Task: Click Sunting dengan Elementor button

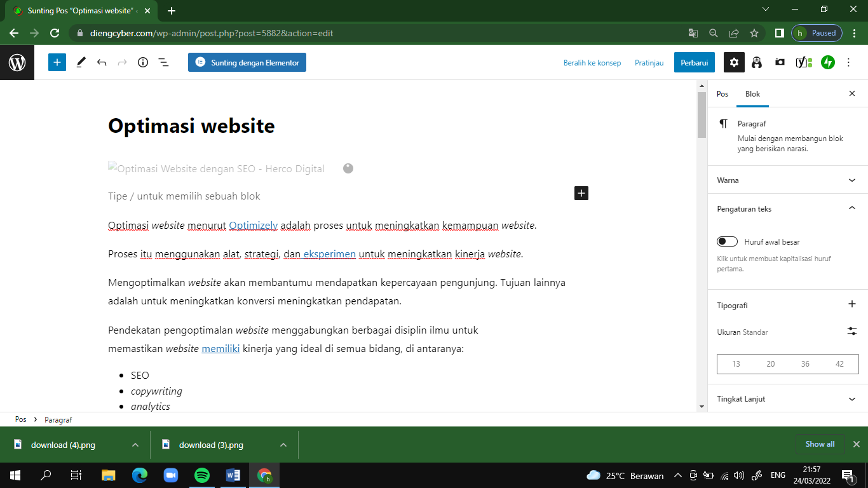Action: coord(247,62)
